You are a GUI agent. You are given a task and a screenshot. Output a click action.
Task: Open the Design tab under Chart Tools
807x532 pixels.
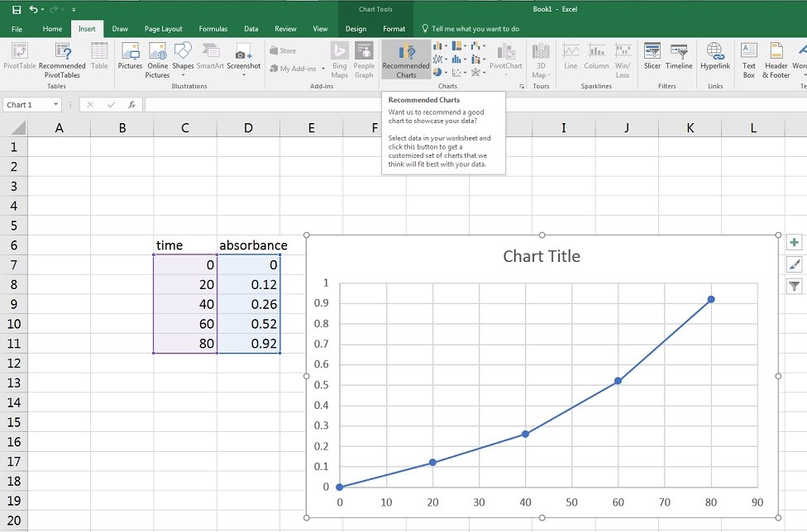[356, 29]
